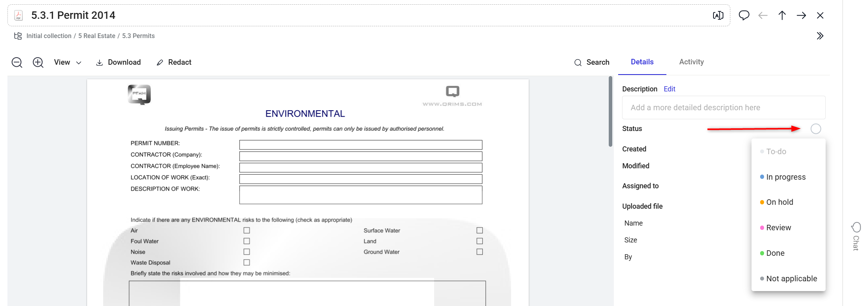Click the translate document icon
868x306 pixels.
pos(718,15)
